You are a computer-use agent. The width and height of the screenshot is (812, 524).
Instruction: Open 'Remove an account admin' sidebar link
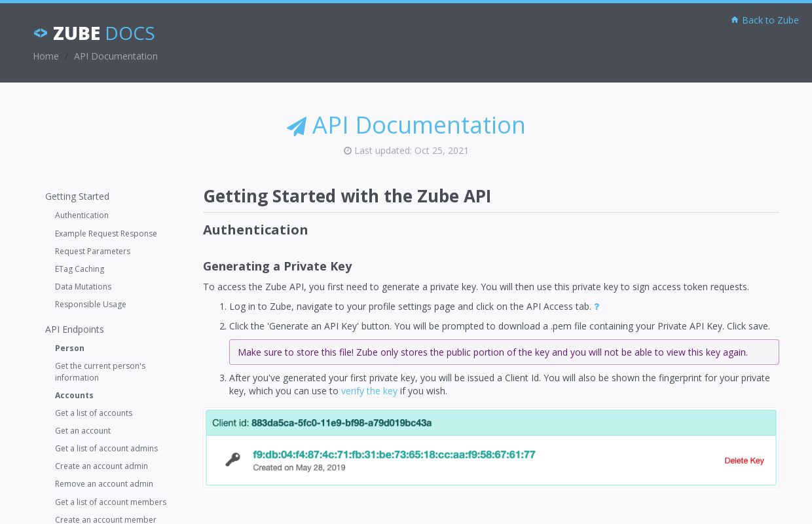104,483
